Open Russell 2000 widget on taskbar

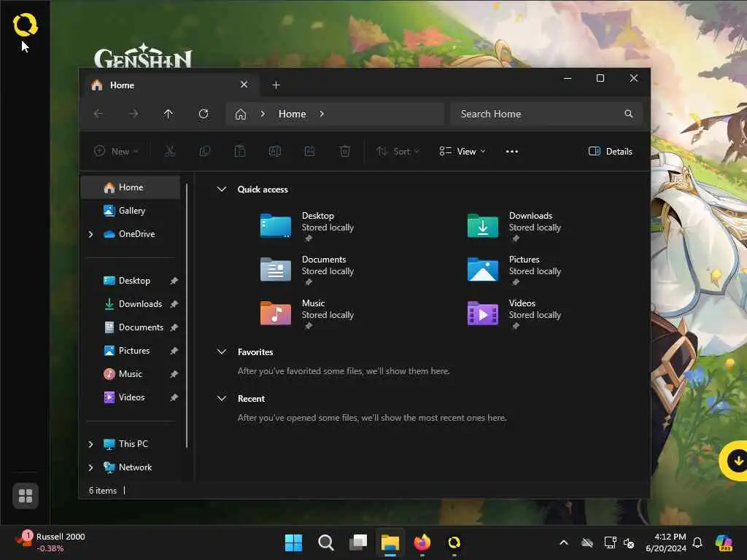click(x=50, y=542)
